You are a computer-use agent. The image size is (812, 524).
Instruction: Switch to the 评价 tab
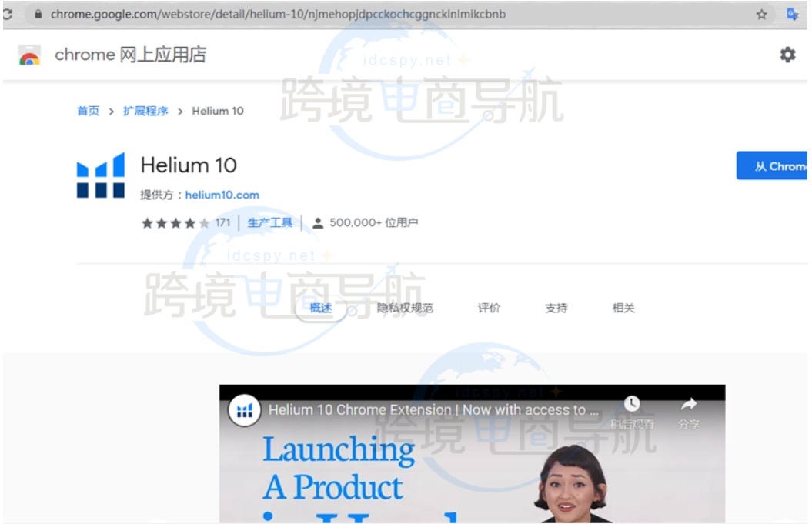(x=490, y=307)
